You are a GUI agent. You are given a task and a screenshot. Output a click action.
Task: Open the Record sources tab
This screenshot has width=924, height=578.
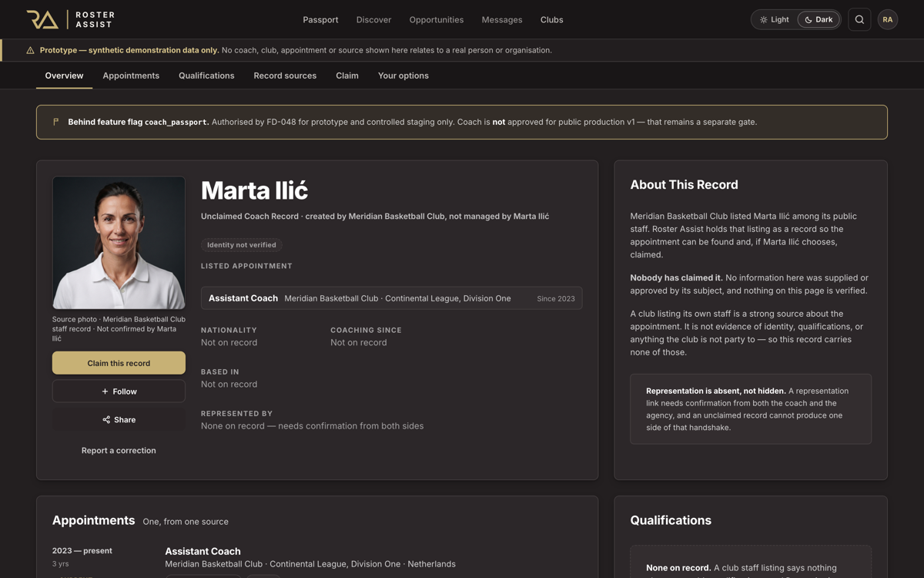click(x=285, y=76)
